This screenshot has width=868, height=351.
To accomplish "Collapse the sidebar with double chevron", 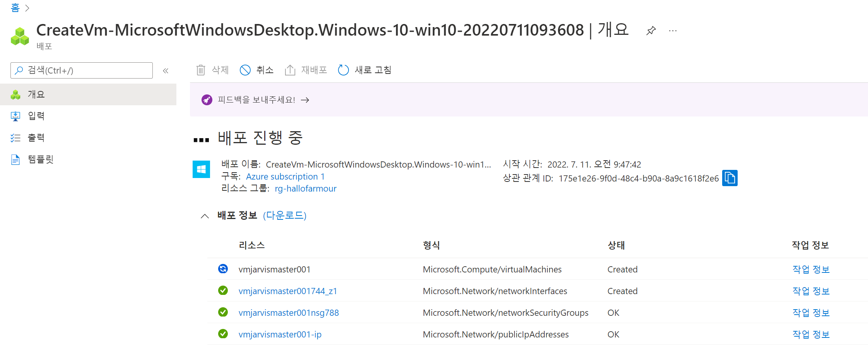I will pyautogui.click(x=166, y=70).
